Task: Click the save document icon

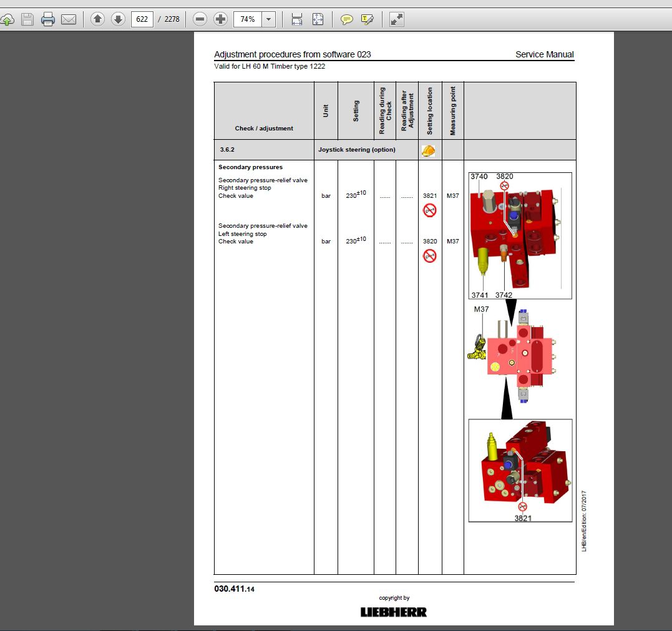Action: pyautogui.click(x=27, y=19)
